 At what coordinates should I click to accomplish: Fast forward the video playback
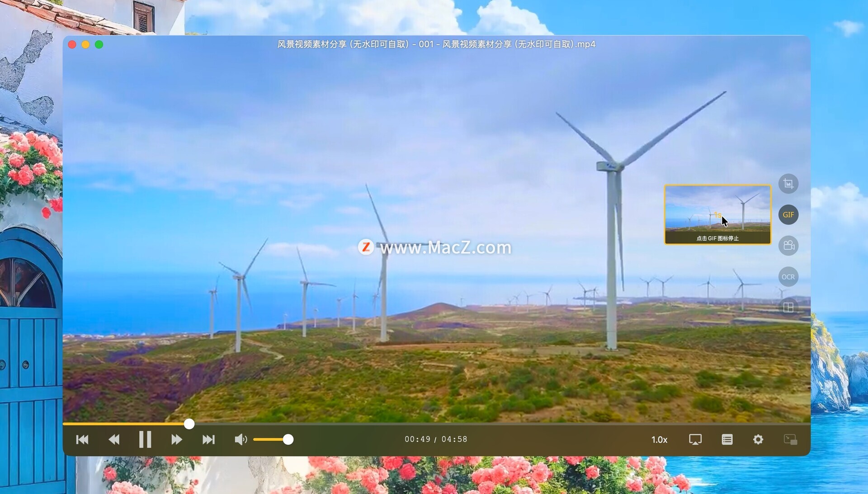coord(177,440)
